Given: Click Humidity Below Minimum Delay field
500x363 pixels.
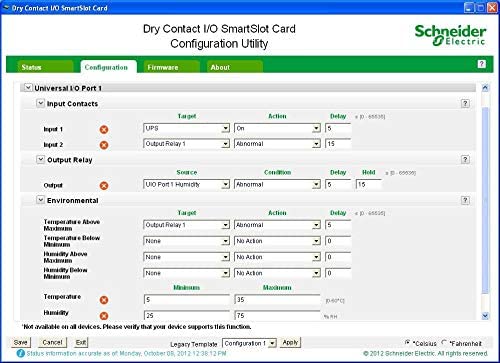Looking at the screenshot, I should [x=338, y=273].
